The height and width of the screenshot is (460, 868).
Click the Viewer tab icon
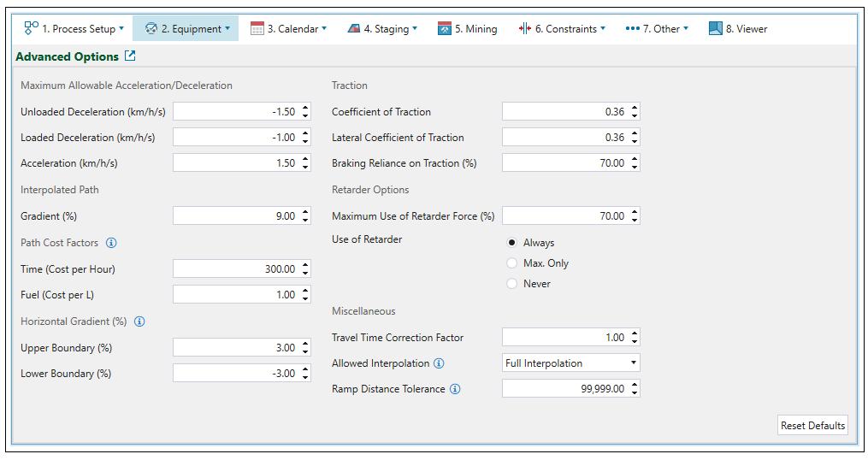pos(716,28)
